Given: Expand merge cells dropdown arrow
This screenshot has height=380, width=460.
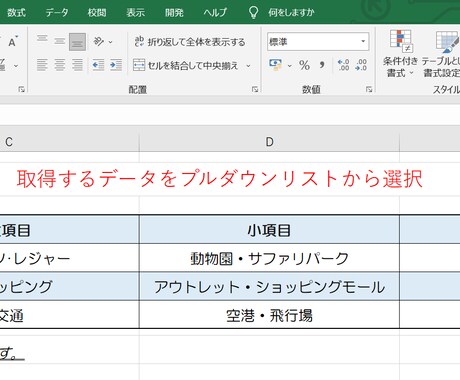Looking at the screenshot, I should [248, 66].
